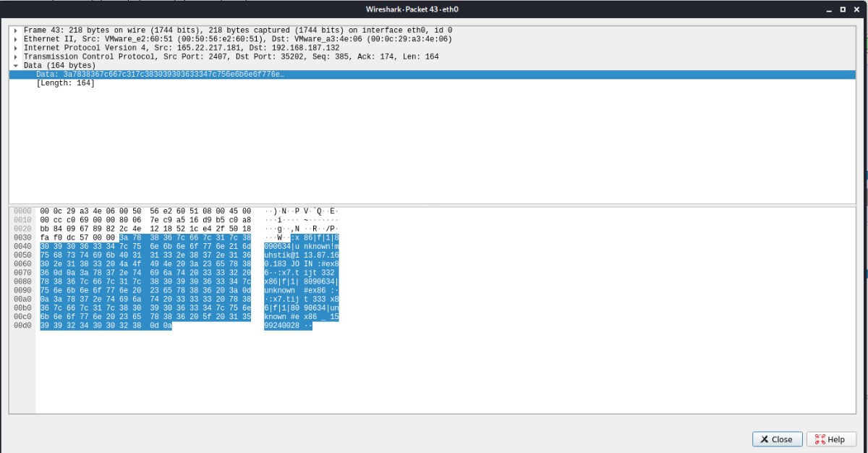Viewport: 868px width, 453px height.
Task: Click hex offset 0020 row label
Action: coord(22,228)
